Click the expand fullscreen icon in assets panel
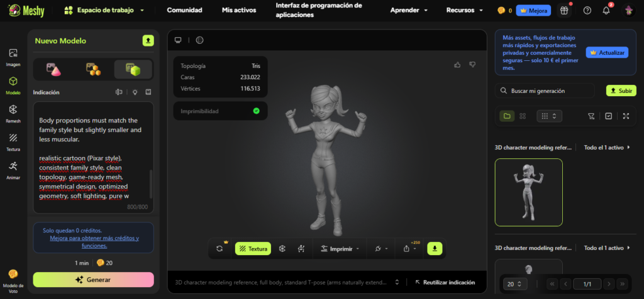This screenshot has width=644, height=299. point(626,116)
